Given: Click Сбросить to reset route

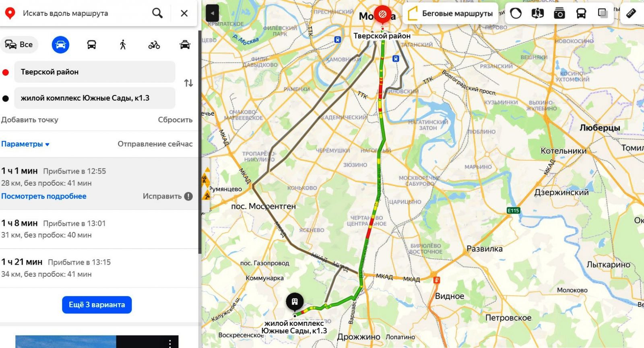Looking at the screenshot, I should coord(175,120).
